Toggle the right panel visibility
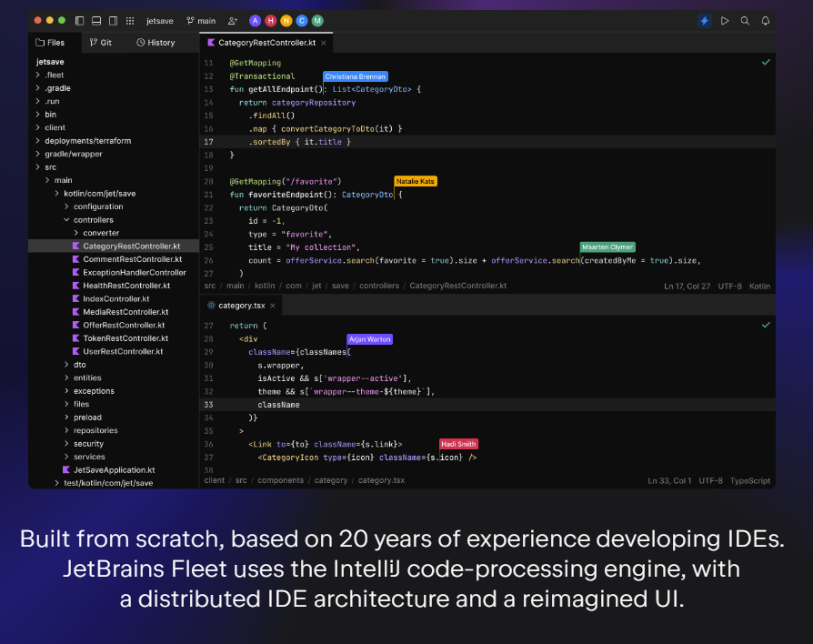Viewport: 813px width, 644px height. (113, 20)
